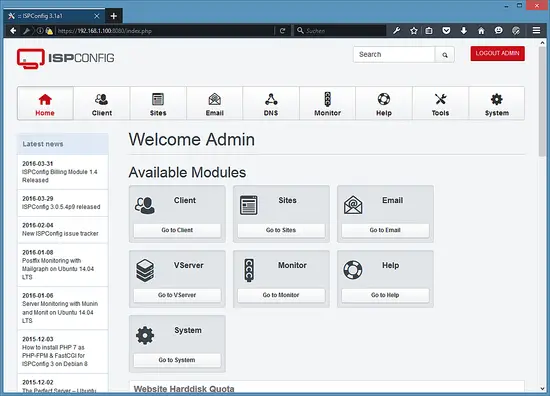Log out with the LOGOUT ADMIN button
The height and width of the screenshot is (396, 550).
[x=497, y=53]
